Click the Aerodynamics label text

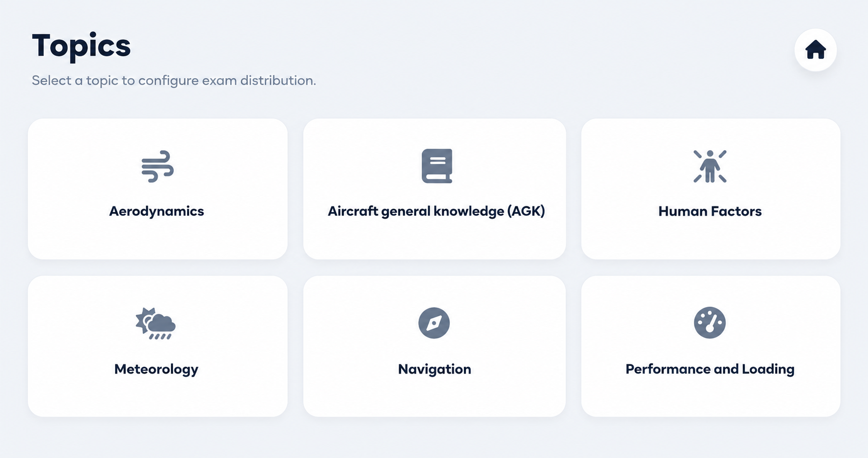coord(156,211)
